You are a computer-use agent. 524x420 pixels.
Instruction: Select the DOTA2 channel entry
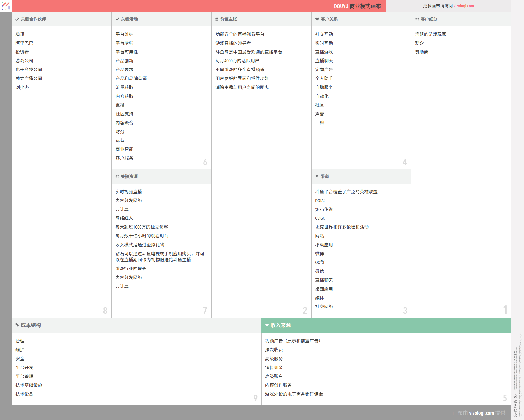pos(320,201)
